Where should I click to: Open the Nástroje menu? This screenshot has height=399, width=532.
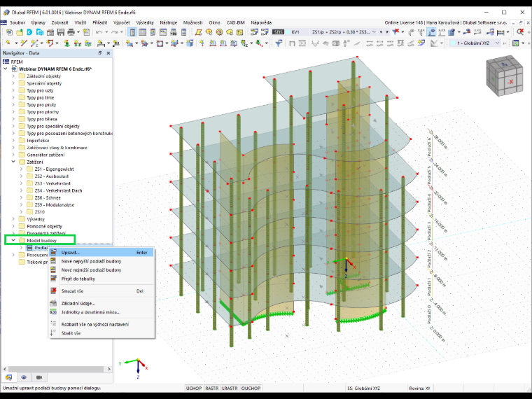click(x=168, y=22)
